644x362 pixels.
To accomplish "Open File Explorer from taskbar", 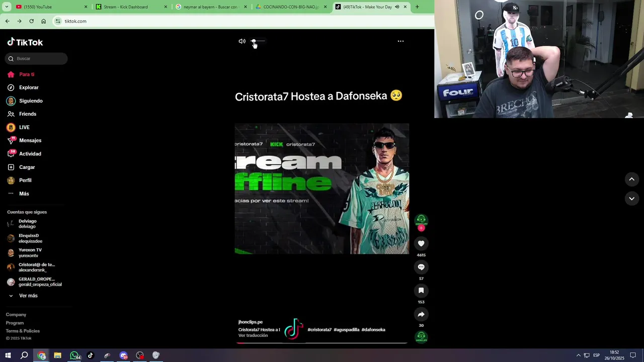I will tap(57, 355).
